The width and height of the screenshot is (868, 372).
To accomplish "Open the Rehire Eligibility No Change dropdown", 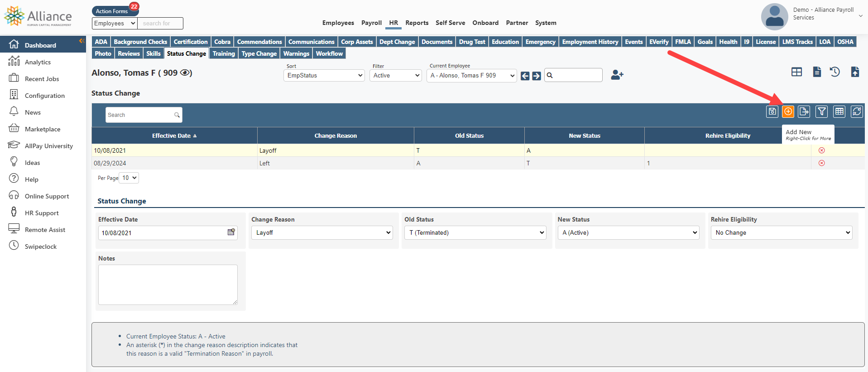I will pos(782,232).
